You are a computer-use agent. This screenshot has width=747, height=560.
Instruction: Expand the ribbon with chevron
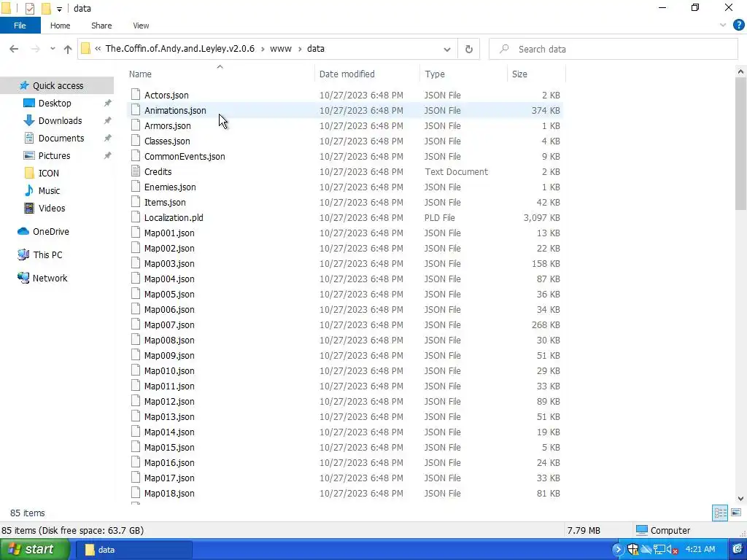pyautogui.click(x=723, y=26)
